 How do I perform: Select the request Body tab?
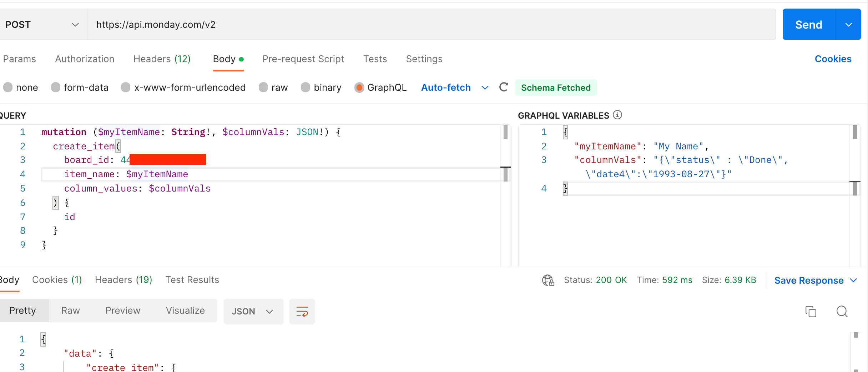[228, 59]
